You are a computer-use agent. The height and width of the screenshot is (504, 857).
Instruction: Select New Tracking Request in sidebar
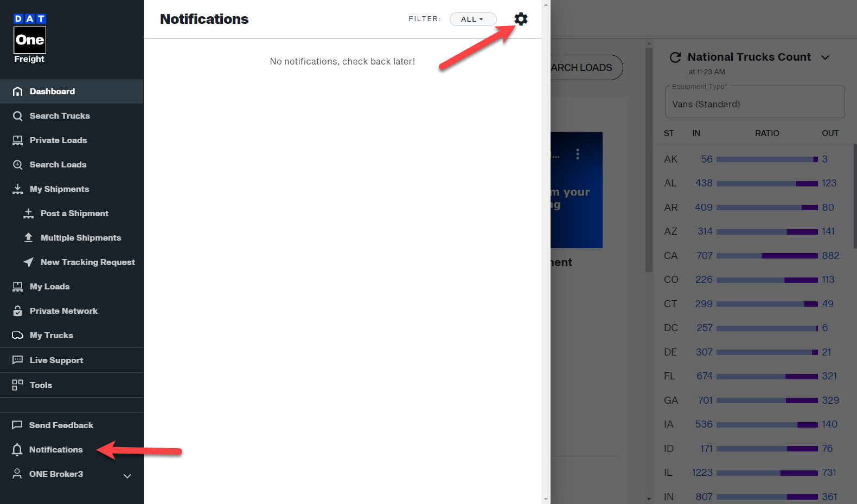point(87,262)
